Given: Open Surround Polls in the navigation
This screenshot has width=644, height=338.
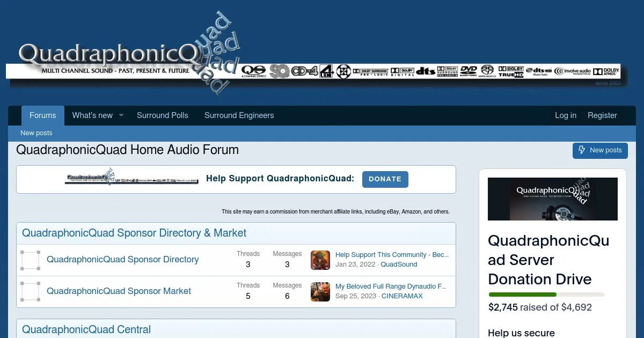Looking at the screenshot, I should point(163,115).
